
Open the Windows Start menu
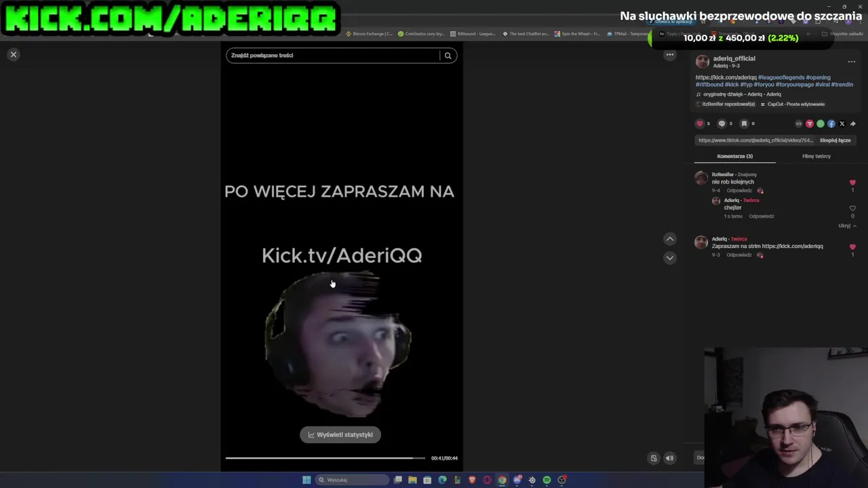point(307,480)
